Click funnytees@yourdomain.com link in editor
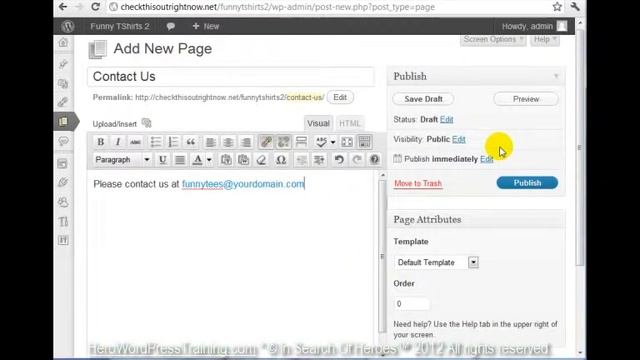 [x=243, y=184]
